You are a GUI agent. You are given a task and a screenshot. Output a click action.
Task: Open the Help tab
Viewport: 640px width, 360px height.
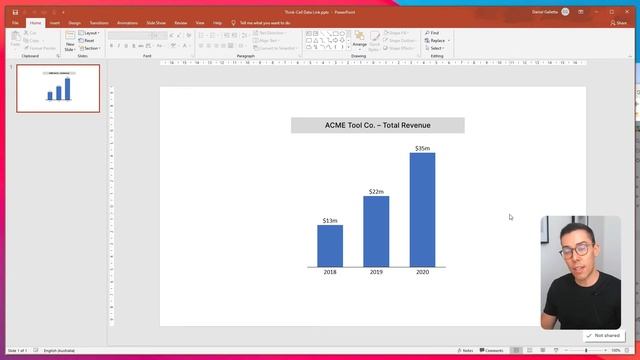[217, 23]
